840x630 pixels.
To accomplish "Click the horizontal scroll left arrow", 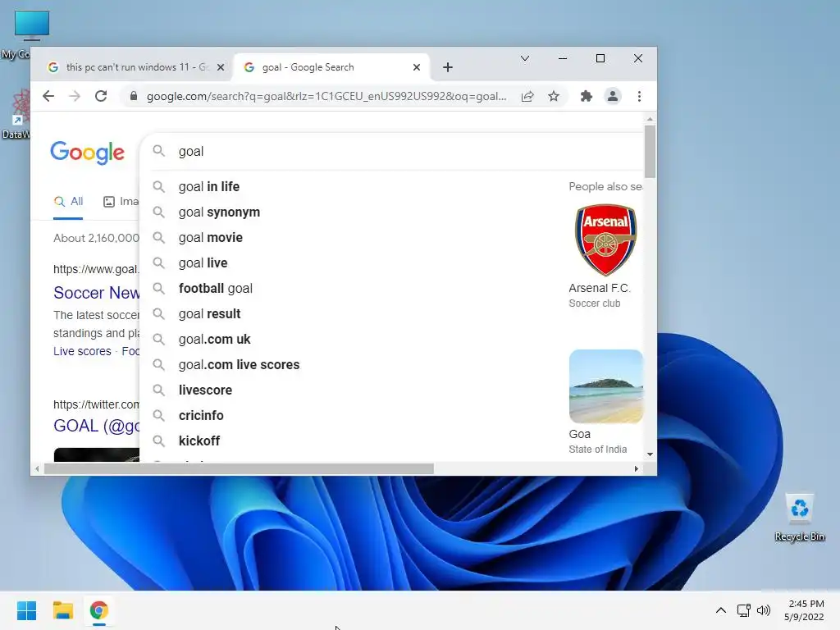I will [x=37, y=468].
